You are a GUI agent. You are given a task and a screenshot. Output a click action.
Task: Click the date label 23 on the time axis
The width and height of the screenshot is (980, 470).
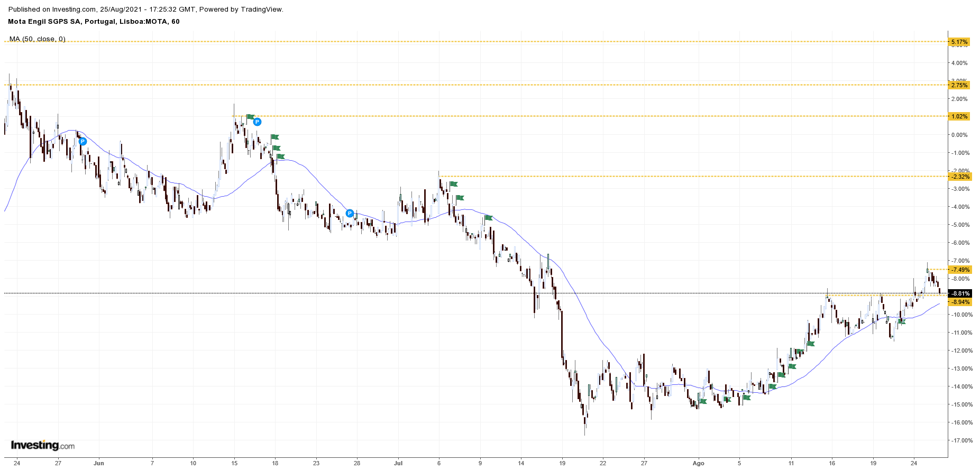click(316, 463)
